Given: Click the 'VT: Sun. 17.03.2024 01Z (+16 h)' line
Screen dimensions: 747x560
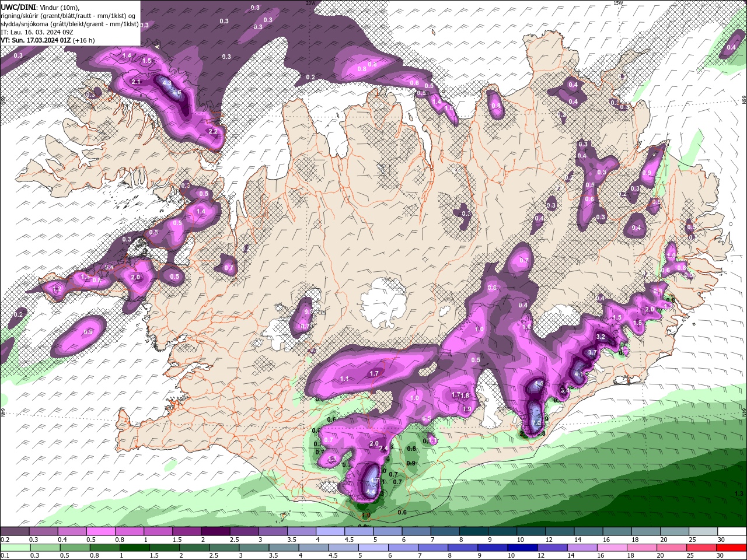Looking at the screenshot, I should click(x=48, y=40).
